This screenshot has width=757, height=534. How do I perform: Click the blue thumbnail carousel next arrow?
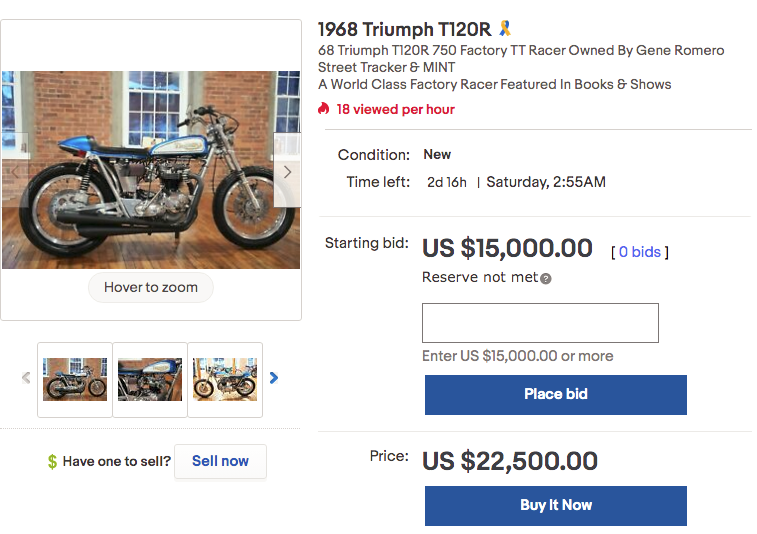tap(274, 378)
